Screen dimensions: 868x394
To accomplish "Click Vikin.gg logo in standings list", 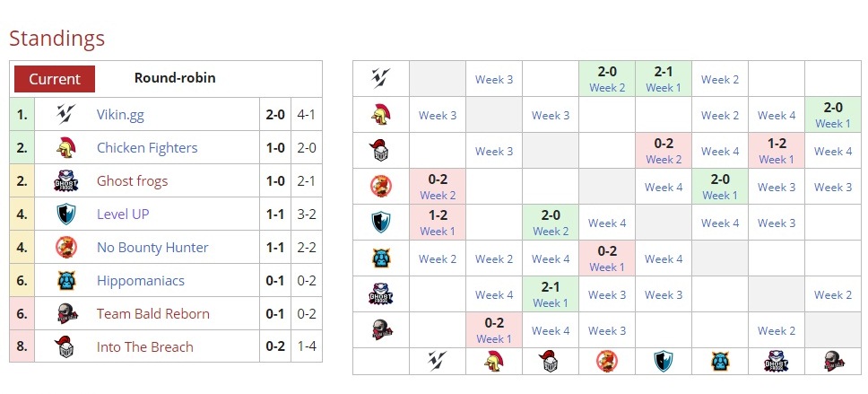I will click(x=64, y=114).
